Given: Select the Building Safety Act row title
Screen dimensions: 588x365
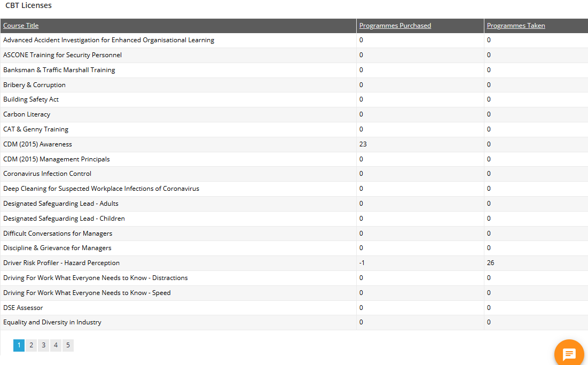Looking at the screenshot, I should click(x=31, y=99).
